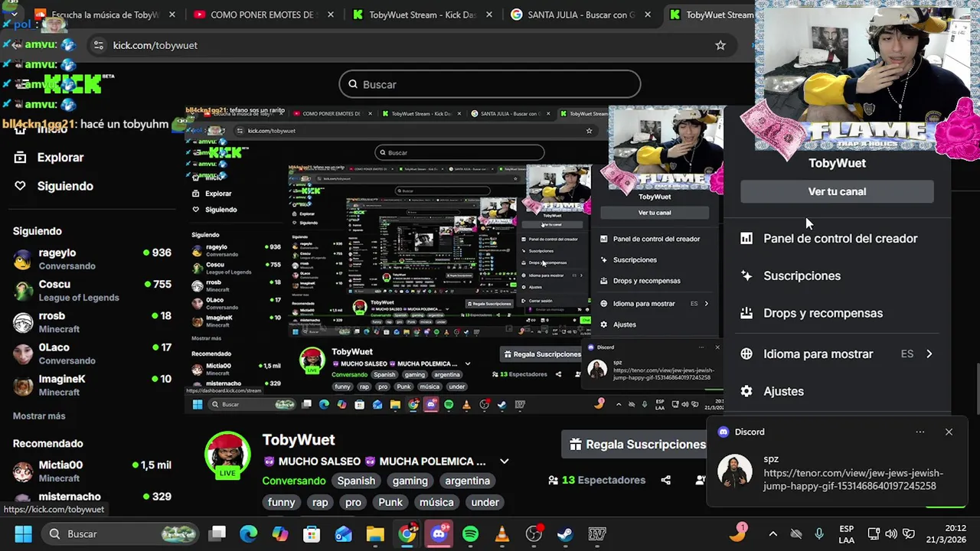Select the funny tag

[281, 502]
